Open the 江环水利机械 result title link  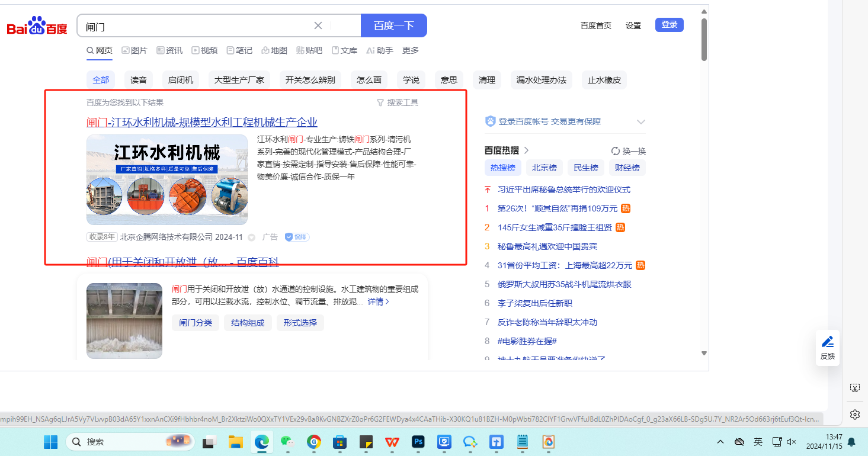[x=202, y=123]
